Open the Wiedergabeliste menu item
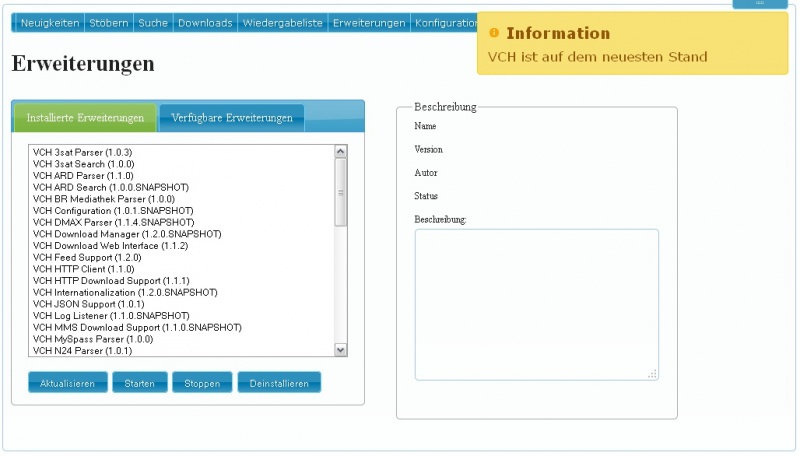800x456 pixels. coord(282,22)
